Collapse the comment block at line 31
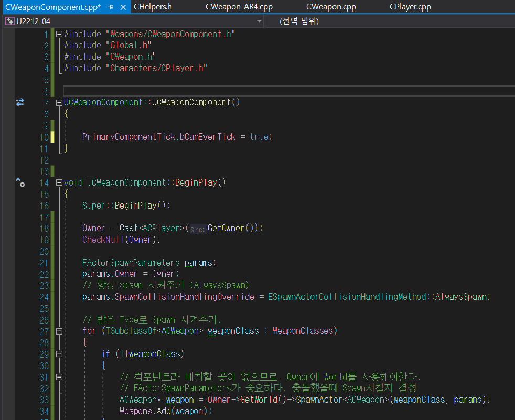The height and width of the screenshot is (420, 515). click(59, 377)
